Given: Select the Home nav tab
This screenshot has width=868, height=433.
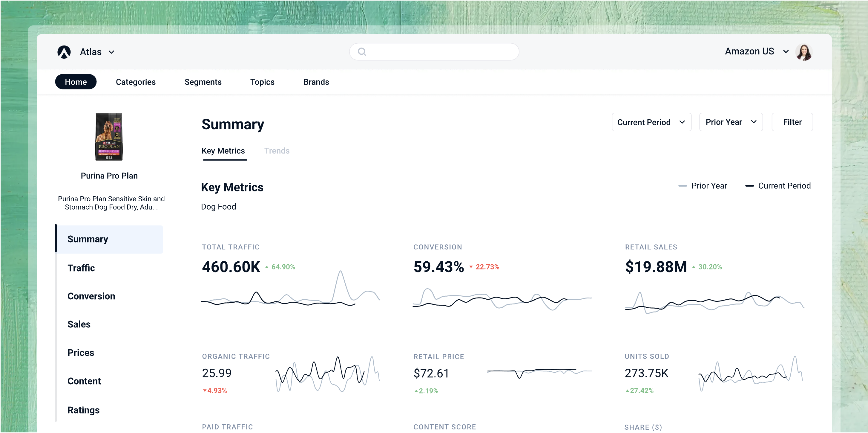Looking at the screenshot, I should tap(76, 82).
